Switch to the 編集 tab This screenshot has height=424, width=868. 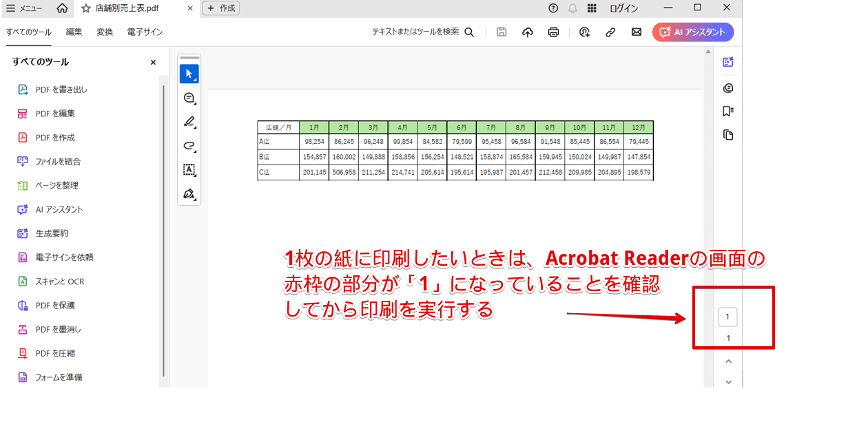[x=74, y=32]
